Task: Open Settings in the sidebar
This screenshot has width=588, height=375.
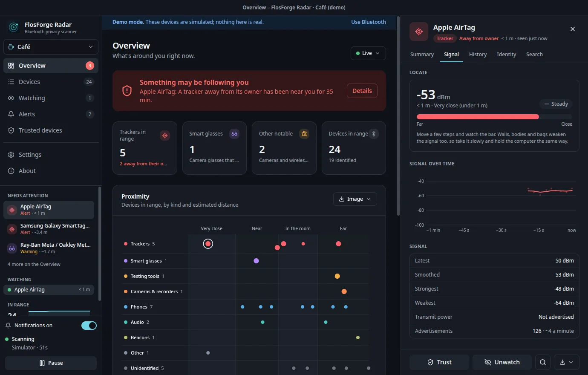Action: pyautogui.click(x=51, y=155)
